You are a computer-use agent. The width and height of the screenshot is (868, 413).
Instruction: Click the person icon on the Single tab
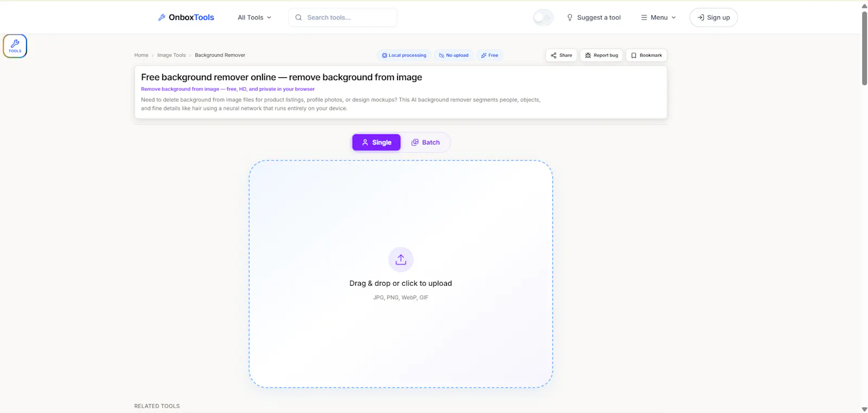click(365, 143)
